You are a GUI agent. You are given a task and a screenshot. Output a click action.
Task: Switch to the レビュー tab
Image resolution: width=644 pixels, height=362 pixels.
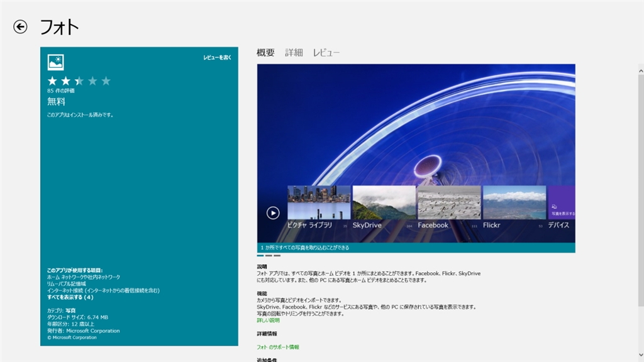tap(326, 53)
